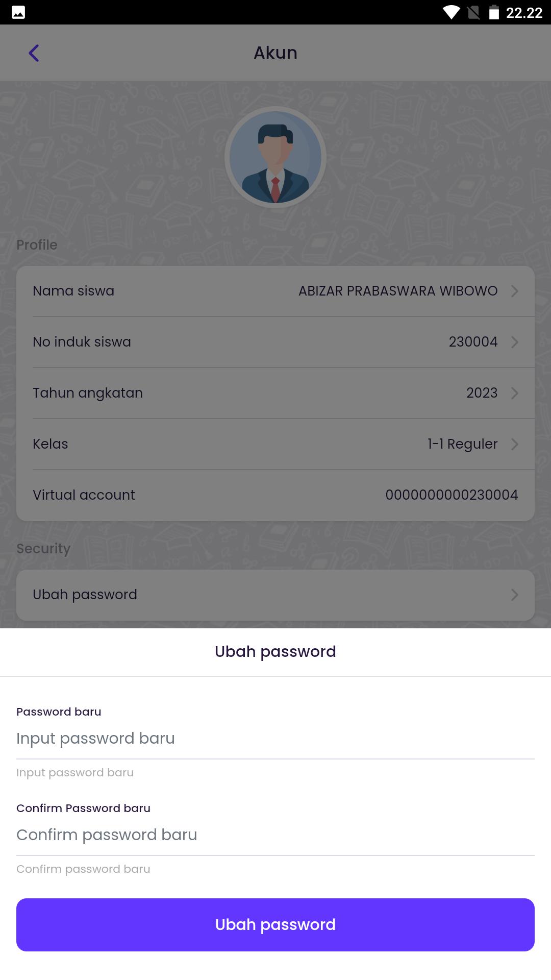Tap the Akun page title
551x980 pixels.
pyautogui.click(x=275, y=53)
